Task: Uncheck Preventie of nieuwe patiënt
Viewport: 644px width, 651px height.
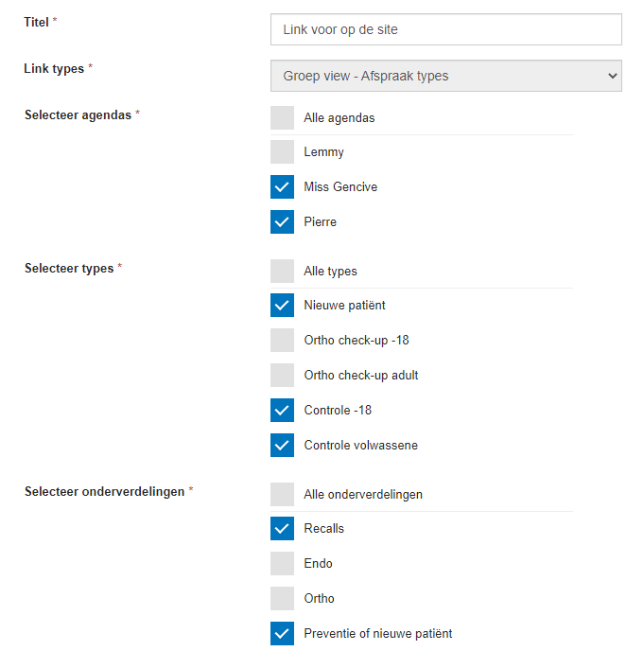Action: (282, 634)
